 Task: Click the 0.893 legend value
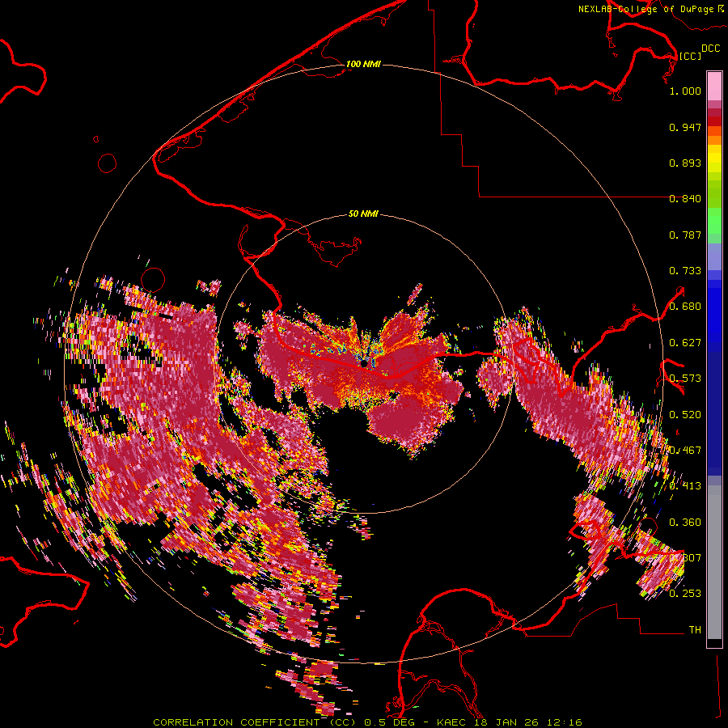click(685, 163)
